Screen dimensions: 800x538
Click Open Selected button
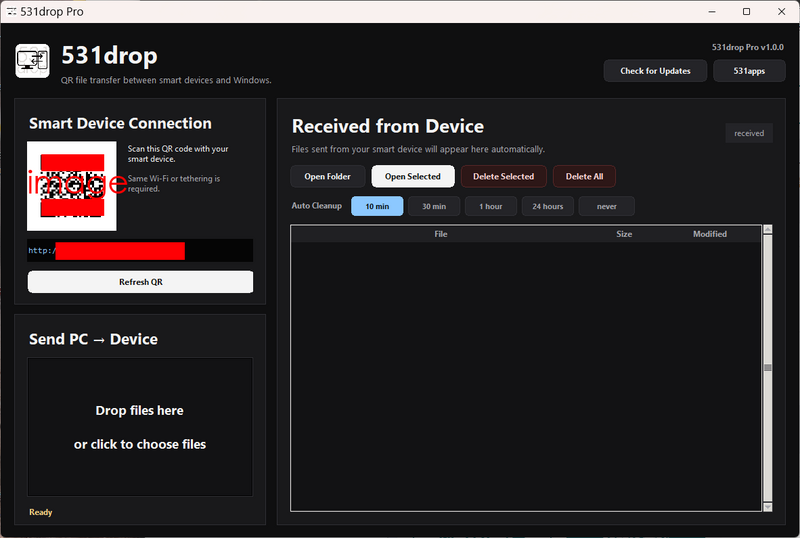(x=413, y=177)
